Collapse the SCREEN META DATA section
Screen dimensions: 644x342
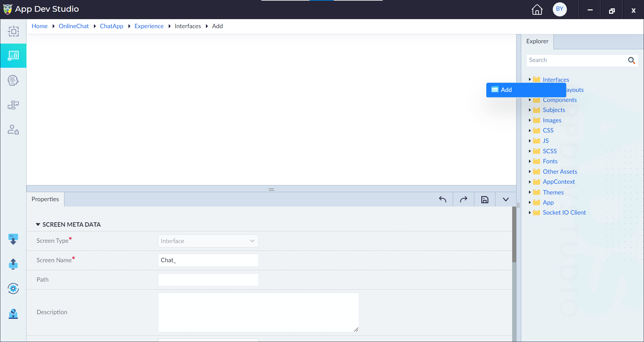coord(38,225)
